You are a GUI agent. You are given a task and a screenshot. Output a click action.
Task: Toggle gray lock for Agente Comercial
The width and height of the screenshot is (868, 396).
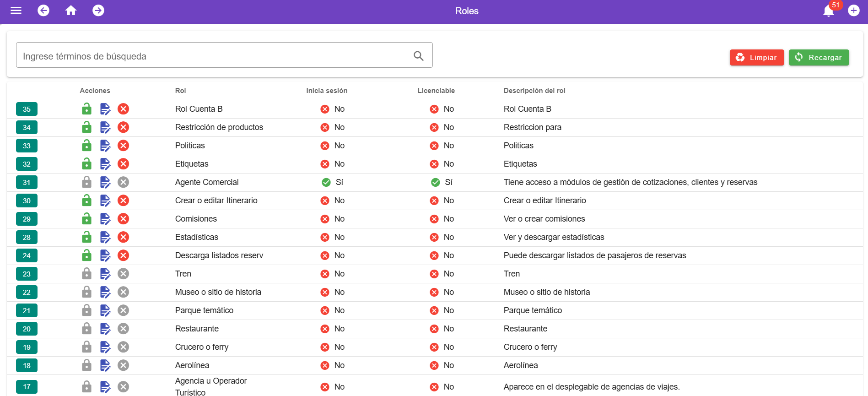(x=86, y=182)
